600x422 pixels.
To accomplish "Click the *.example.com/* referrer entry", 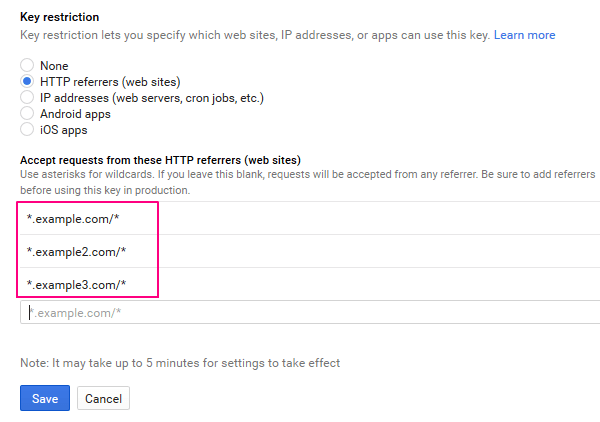I will 90,218.
